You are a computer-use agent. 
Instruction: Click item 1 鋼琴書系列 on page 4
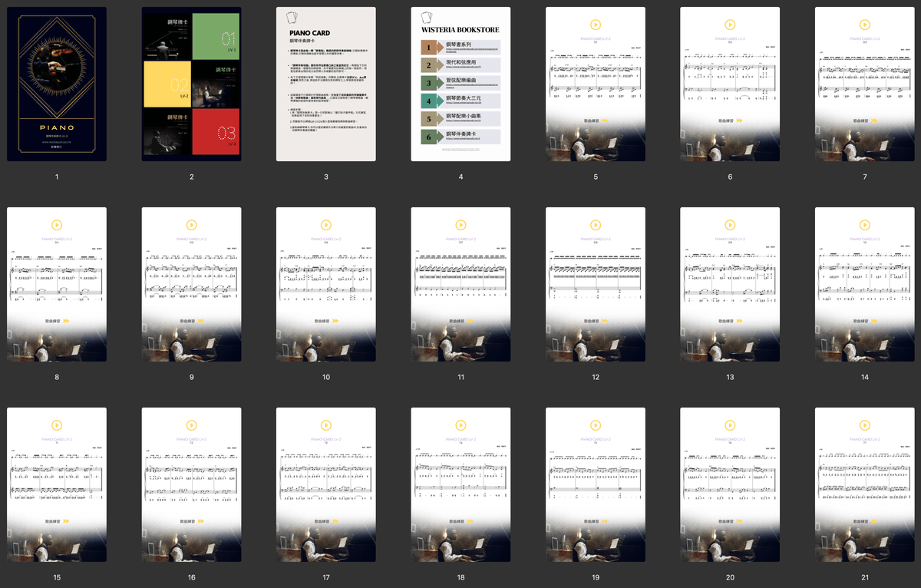[x=460, y=47]
